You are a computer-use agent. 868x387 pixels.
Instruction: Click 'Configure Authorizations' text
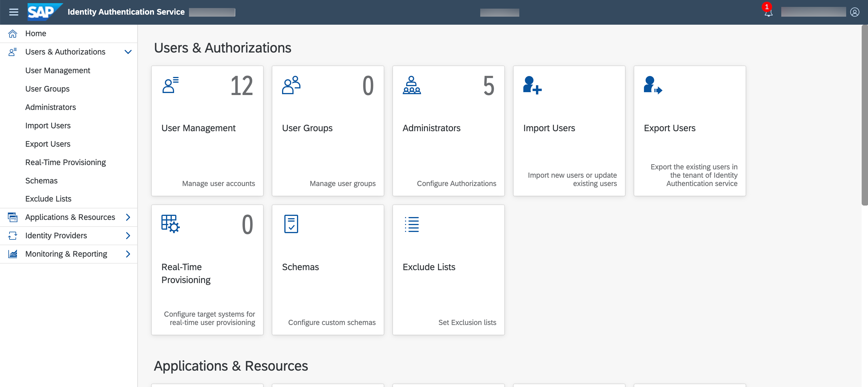coord(456,183)
